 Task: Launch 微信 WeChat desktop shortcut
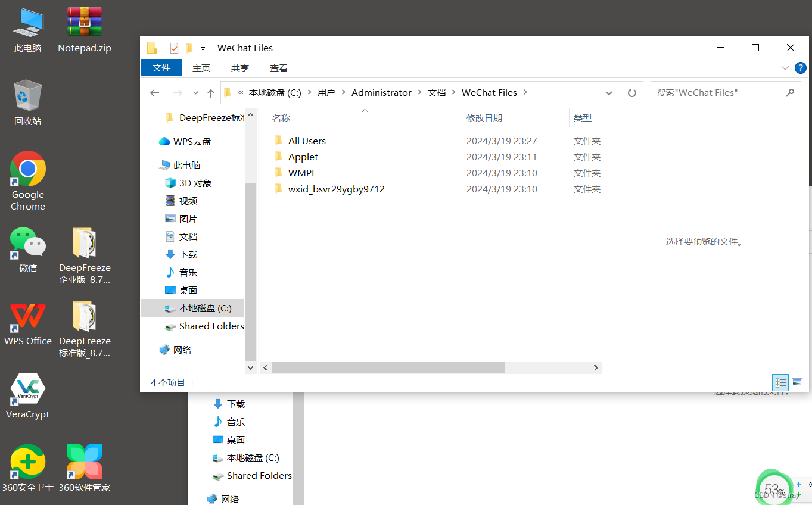(28, 250)
